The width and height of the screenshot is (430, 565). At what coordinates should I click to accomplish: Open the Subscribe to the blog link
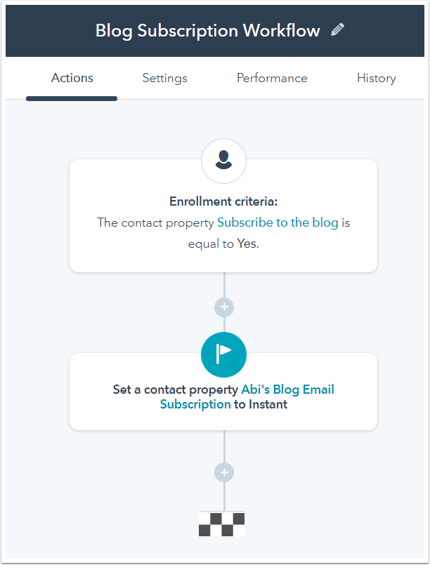point(278,223)
